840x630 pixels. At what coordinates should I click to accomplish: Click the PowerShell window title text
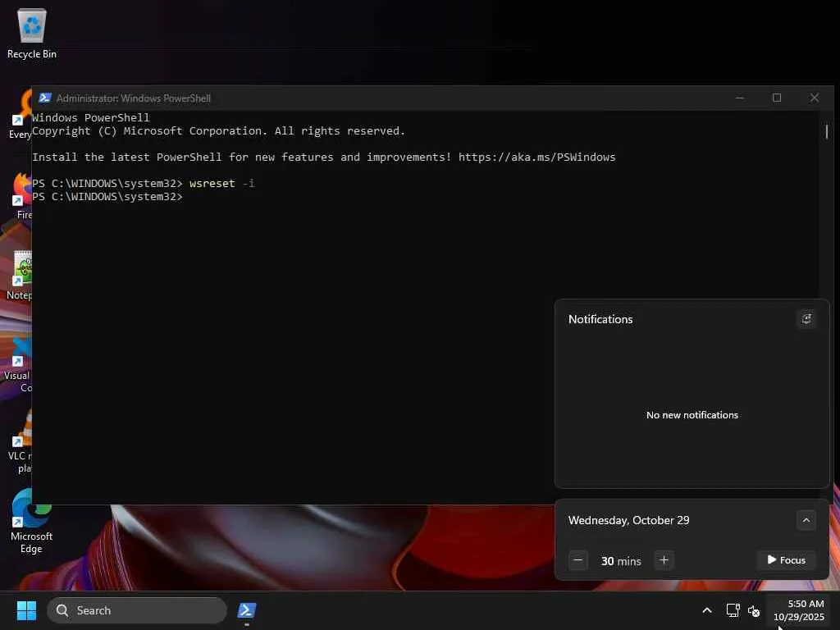pyautogui.click(x=134, y=98)
